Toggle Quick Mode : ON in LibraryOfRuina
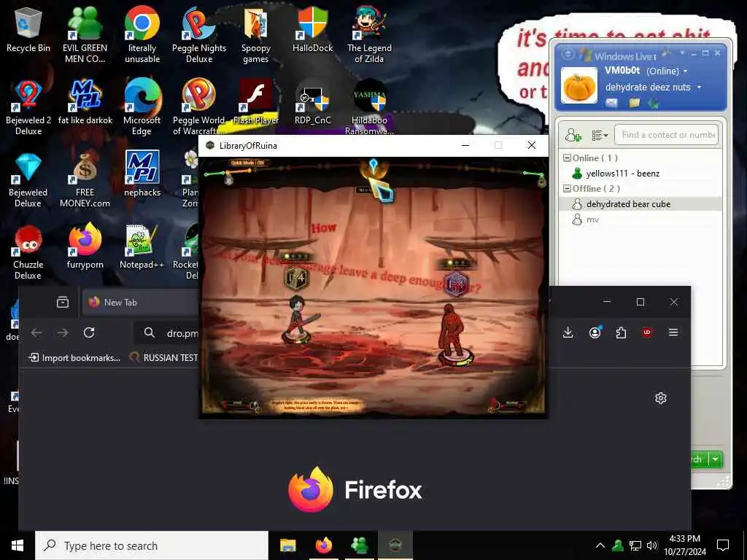 [247, 163]
